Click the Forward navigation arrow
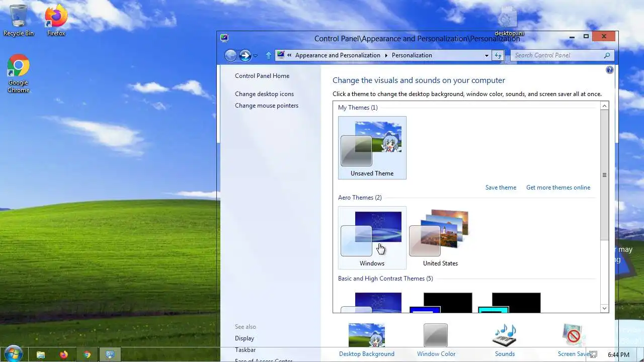Viewport: 644px width, 362px height. click(245, 55)
